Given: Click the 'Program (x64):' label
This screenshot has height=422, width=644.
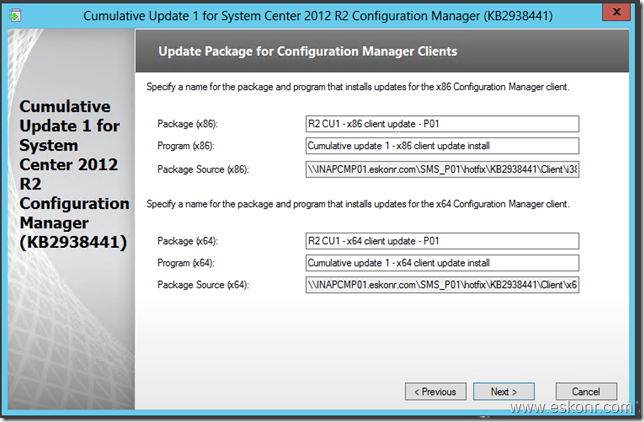Looking at the screenshot, I should (186, 263).
